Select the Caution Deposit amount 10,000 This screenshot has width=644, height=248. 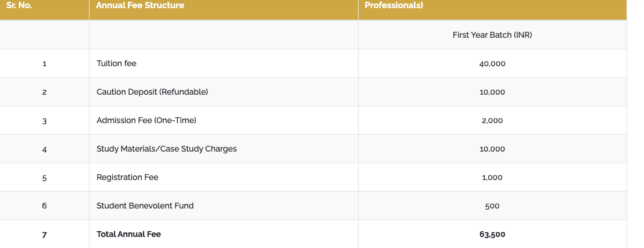click(x=492, y=92)
